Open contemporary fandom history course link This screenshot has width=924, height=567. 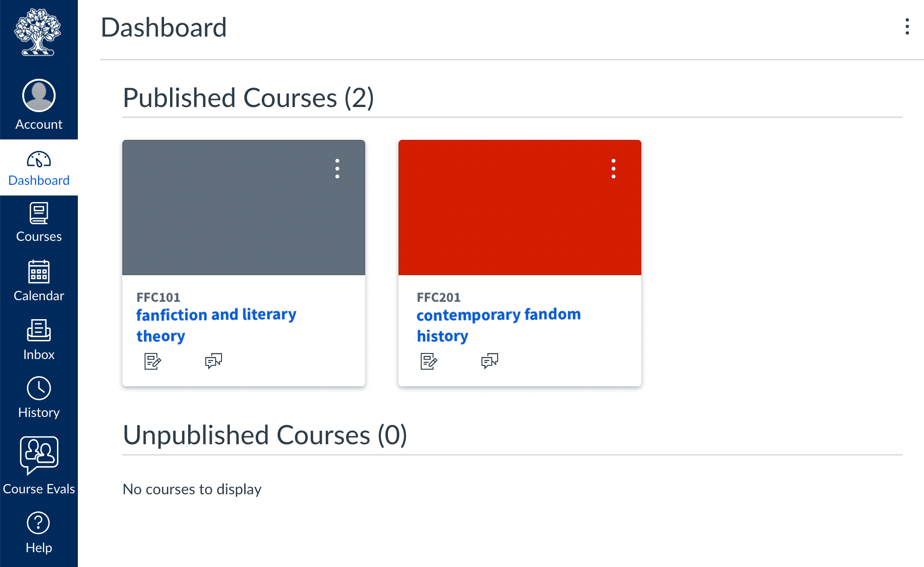click(499, 325)
